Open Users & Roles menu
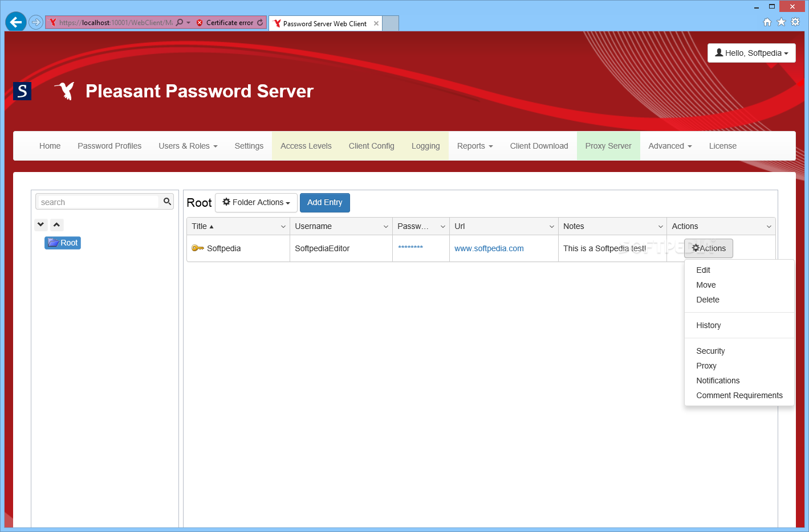 (188, 146)
